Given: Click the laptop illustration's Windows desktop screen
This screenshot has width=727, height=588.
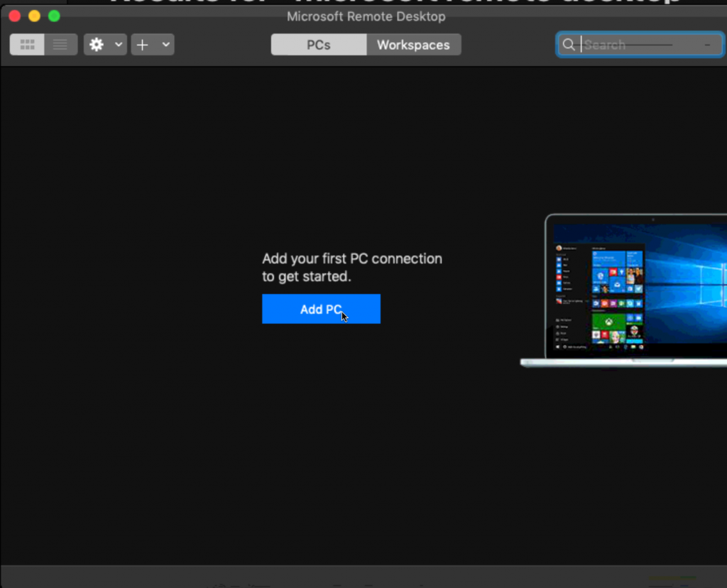Looking at the screenshot, I should click(x=682, y=284).
